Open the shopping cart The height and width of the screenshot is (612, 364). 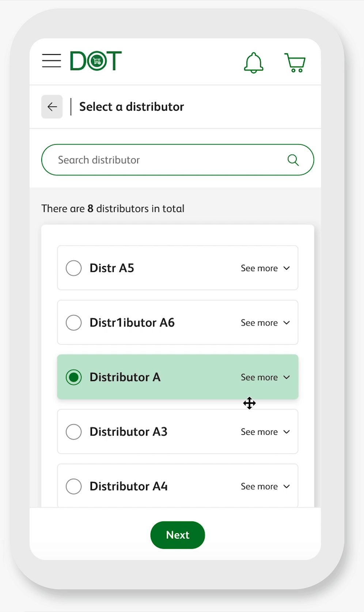(x=295, y=63)
